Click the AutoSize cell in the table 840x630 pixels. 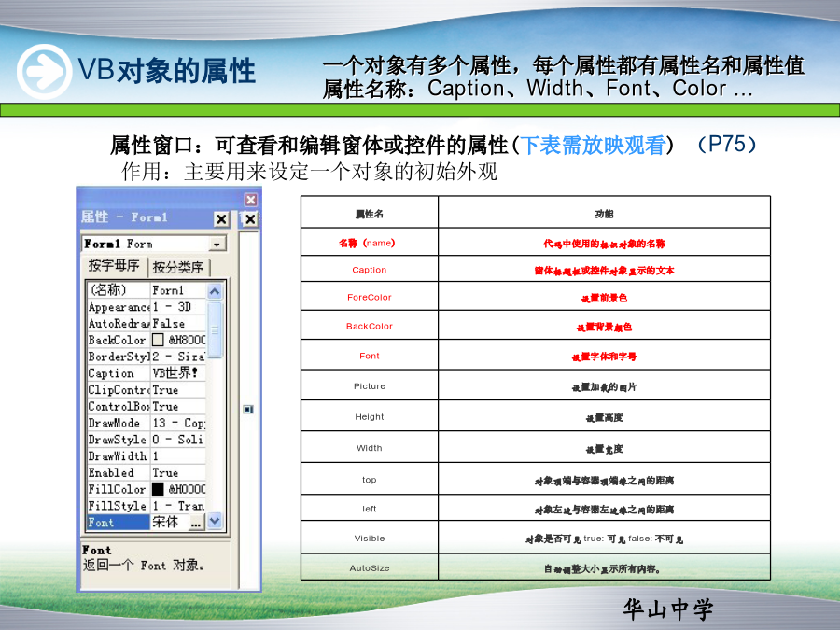point(369,568)
